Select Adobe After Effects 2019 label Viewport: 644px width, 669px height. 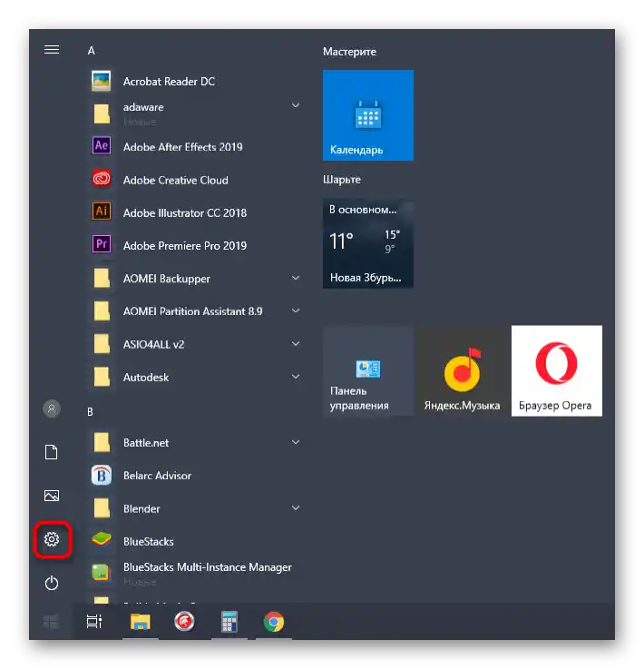click(x=182, y=147)
